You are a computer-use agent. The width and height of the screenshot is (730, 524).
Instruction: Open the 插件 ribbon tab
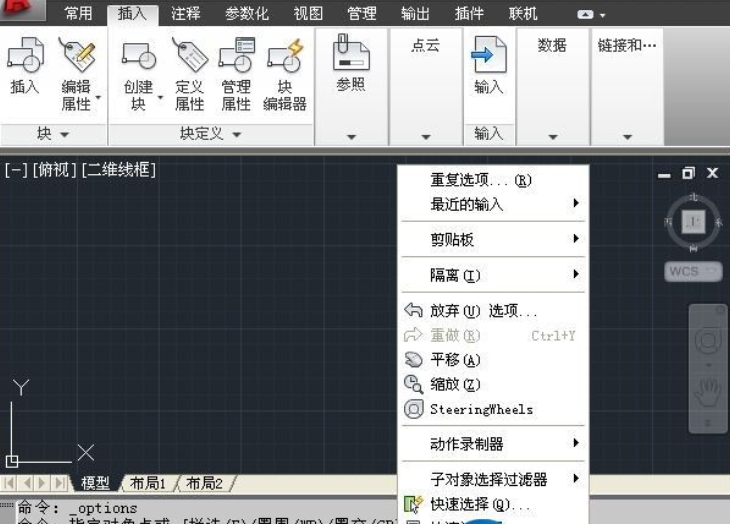click(x=469, y=13)
